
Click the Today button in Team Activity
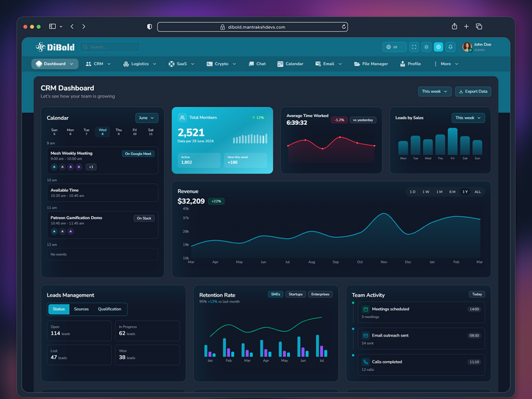[477, 295]
